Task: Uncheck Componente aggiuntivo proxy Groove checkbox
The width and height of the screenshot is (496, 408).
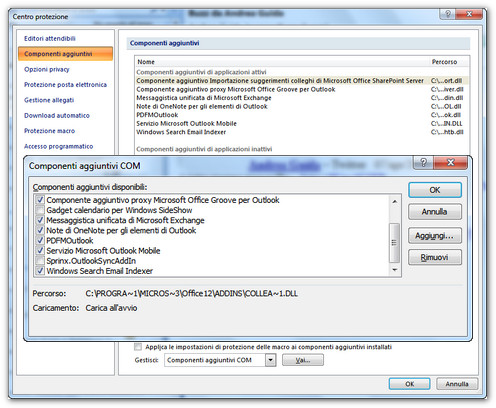Action: (x=40, y=200)
